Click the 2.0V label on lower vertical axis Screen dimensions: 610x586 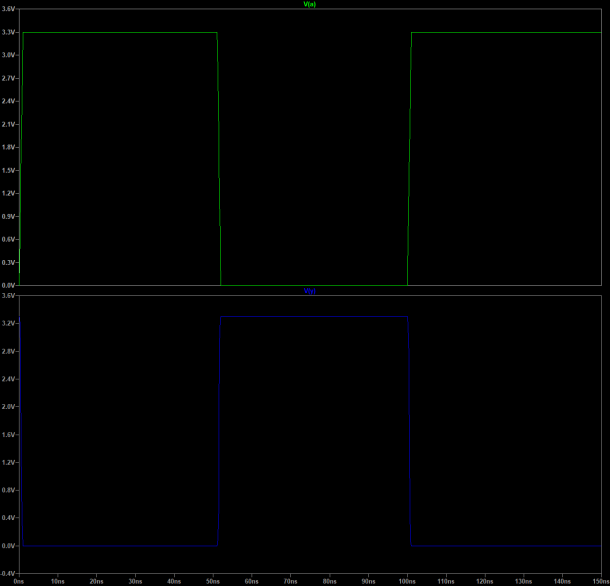8,407
